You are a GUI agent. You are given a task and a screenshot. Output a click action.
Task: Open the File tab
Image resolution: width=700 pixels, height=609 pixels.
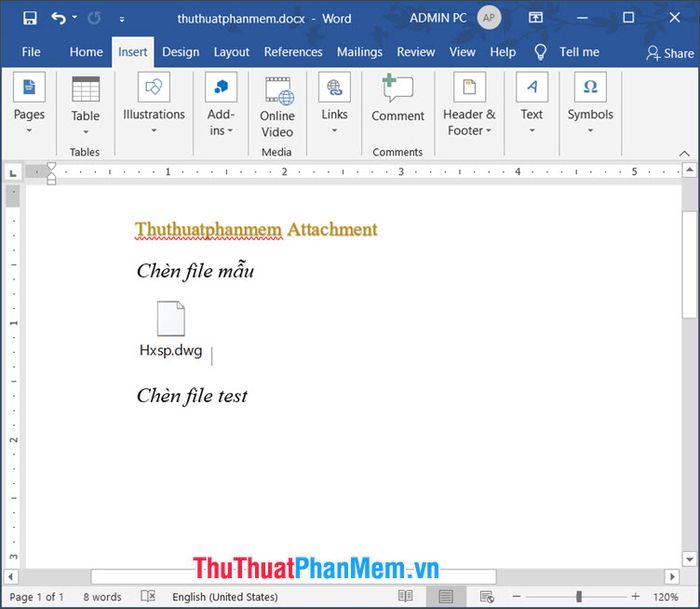pos(31,52)
